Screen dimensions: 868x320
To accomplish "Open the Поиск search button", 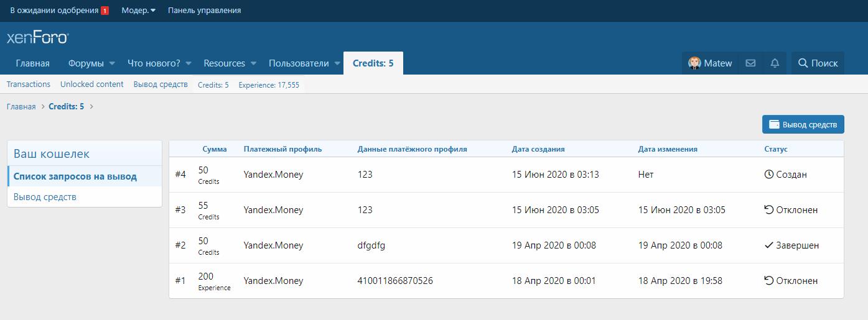I will click(818, 63).
